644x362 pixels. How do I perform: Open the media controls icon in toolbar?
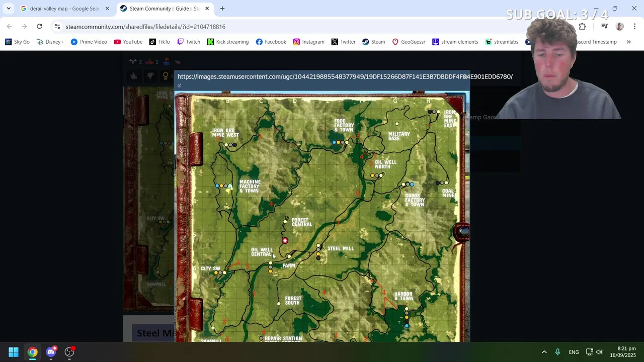pos(604,27)
